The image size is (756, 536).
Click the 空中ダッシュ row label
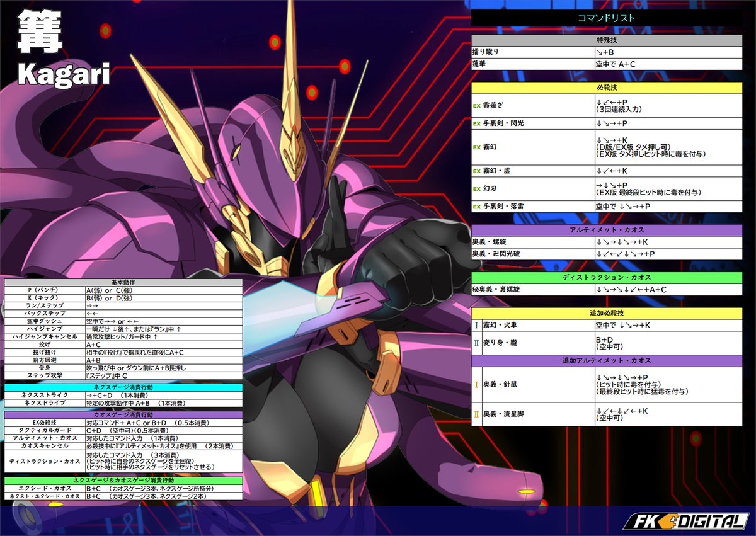[x=45, y=321]
